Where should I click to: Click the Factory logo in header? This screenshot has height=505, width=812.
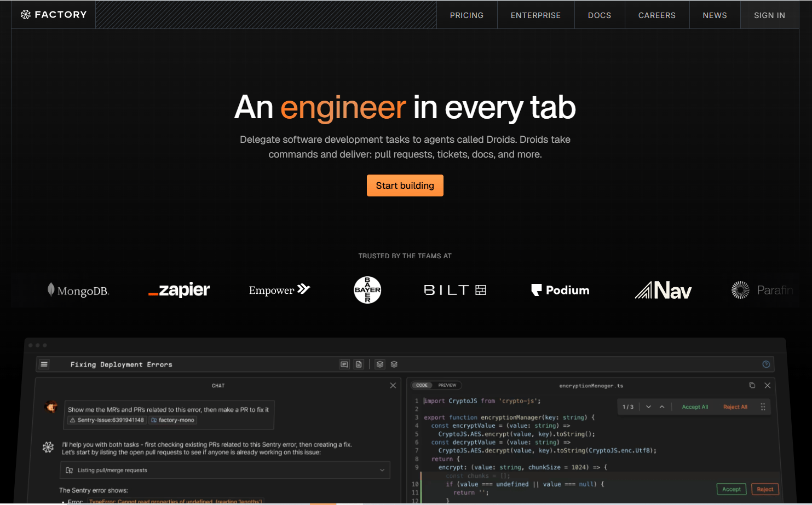(x=54, y=15)
